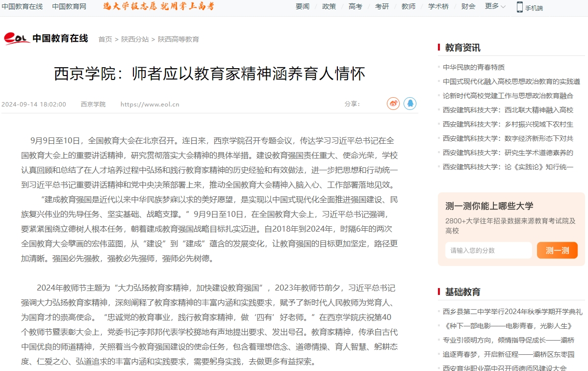Click the mobile phone icon (手机端)
588x371 pixels.
coord(520,7)
